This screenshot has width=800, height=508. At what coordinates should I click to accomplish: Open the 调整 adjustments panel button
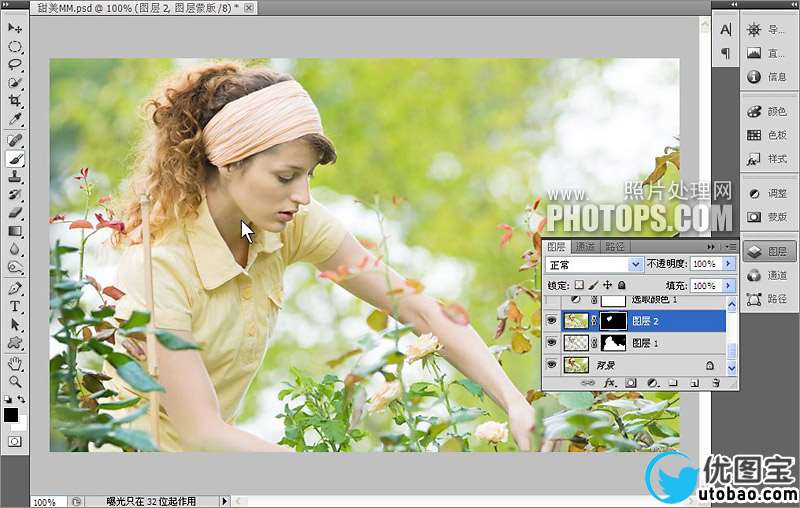click(x=766, y=193)
